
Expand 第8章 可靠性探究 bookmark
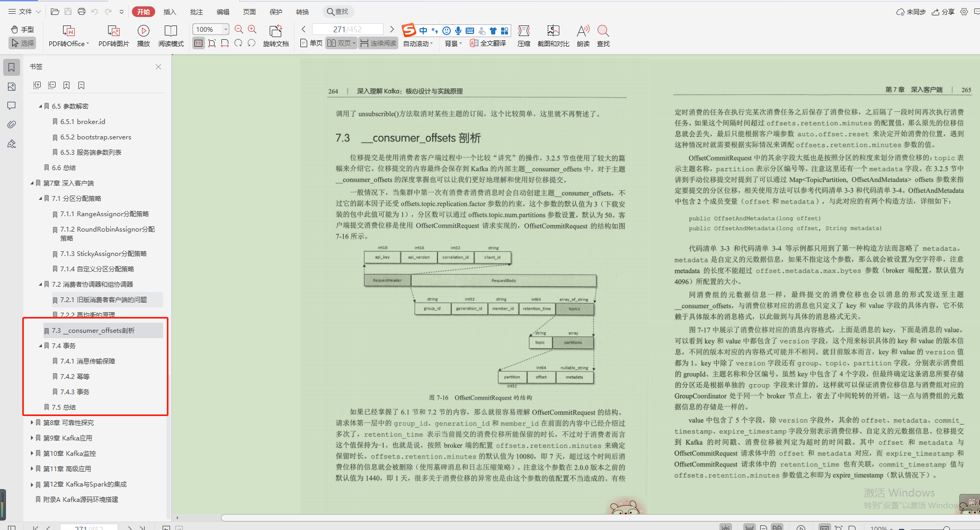click(x=32, y=422)
